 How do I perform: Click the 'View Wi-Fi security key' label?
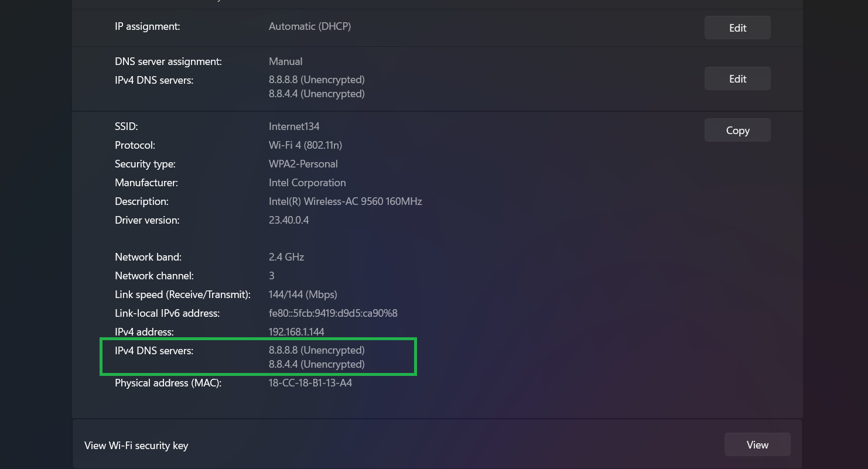[136, 446]
